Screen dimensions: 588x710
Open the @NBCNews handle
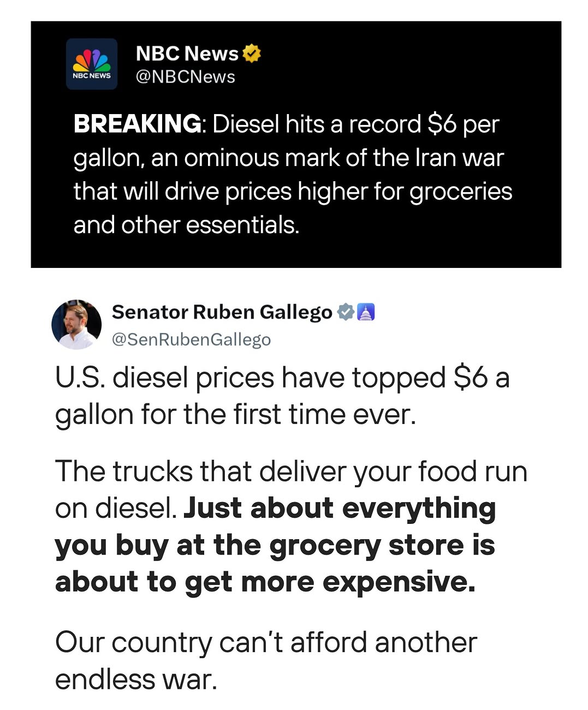(x=185, y=77)
